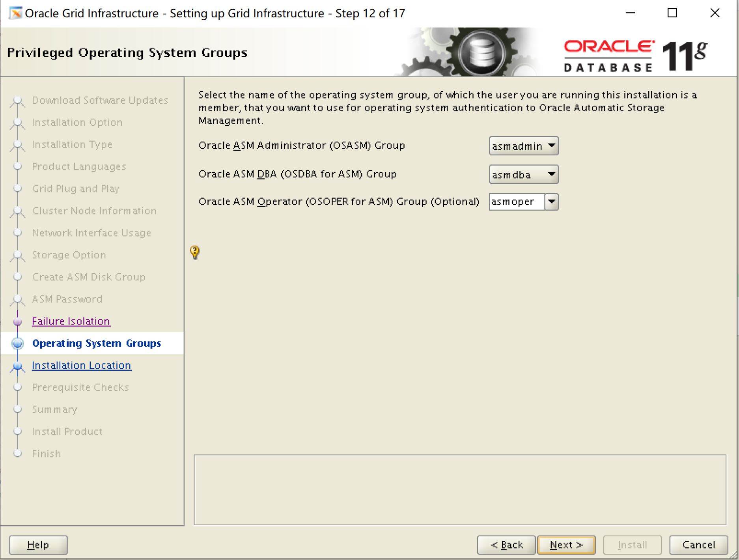739x560 pixels.
Task: Click the Installation Option step label
Action: click(x=77, y=122)
